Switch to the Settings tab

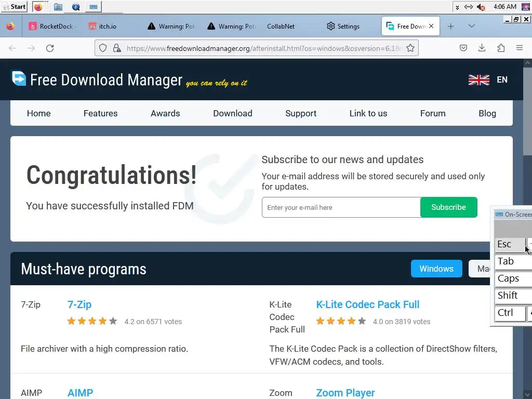pos(343,26)
